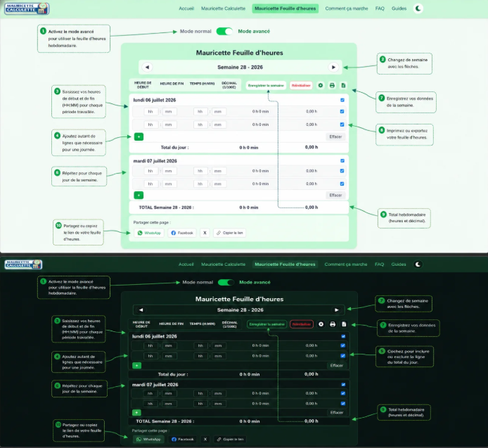Click Enregistrer la semaine in the light-theme timesheet
This screenshot has width=488, height=448.
click(266, 85)
